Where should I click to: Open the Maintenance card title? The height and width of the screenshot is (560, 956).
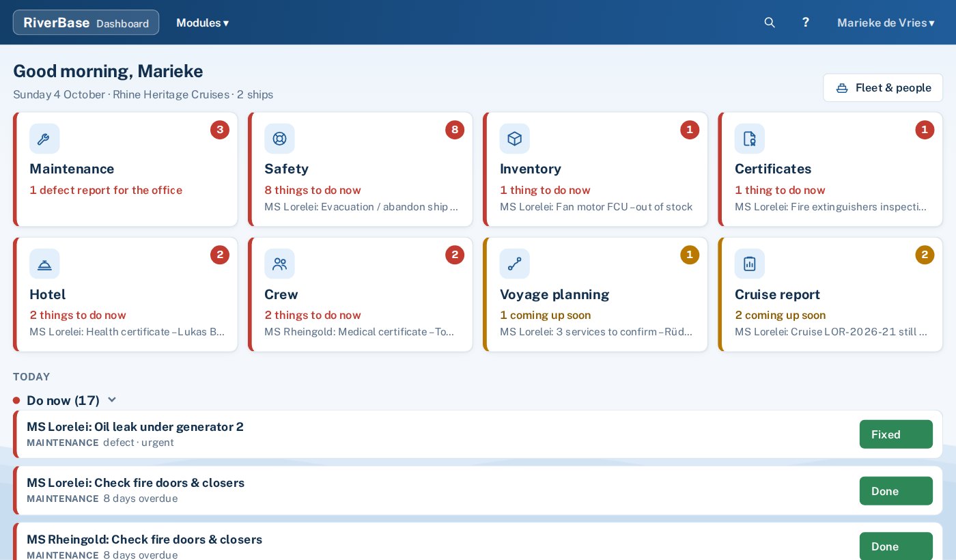click(x=72, y=169)
